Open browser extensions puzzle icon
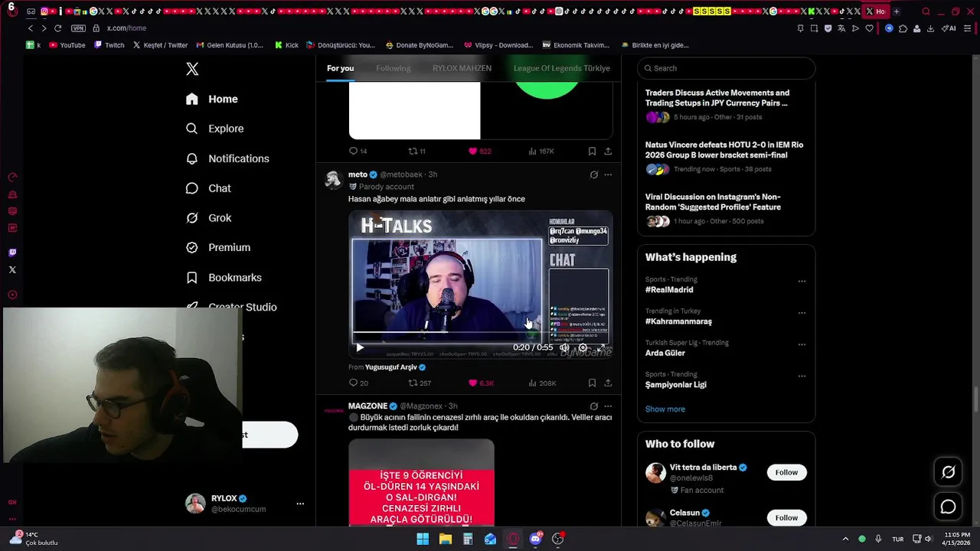Image resolution: width=980 pixels, height=551 pixels. click(x=903, y=28)
